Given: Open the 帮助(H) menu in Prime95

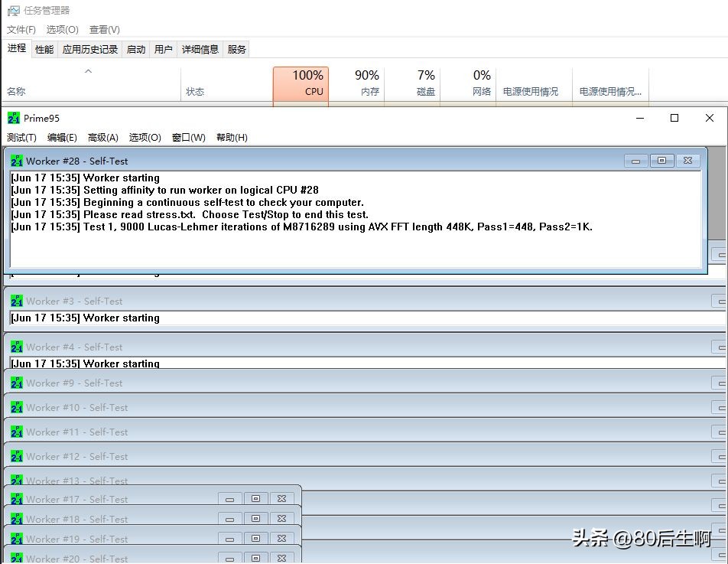Looking at the screenshot, I should click(232, 138).
